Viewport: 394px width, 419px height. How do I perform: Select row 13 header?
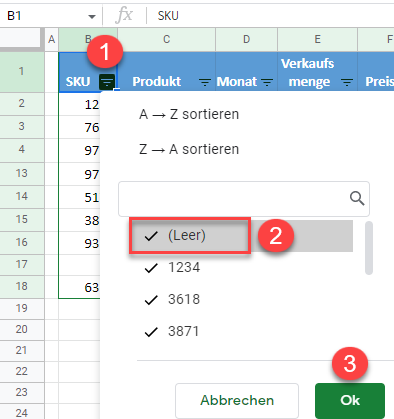(22, 173)
